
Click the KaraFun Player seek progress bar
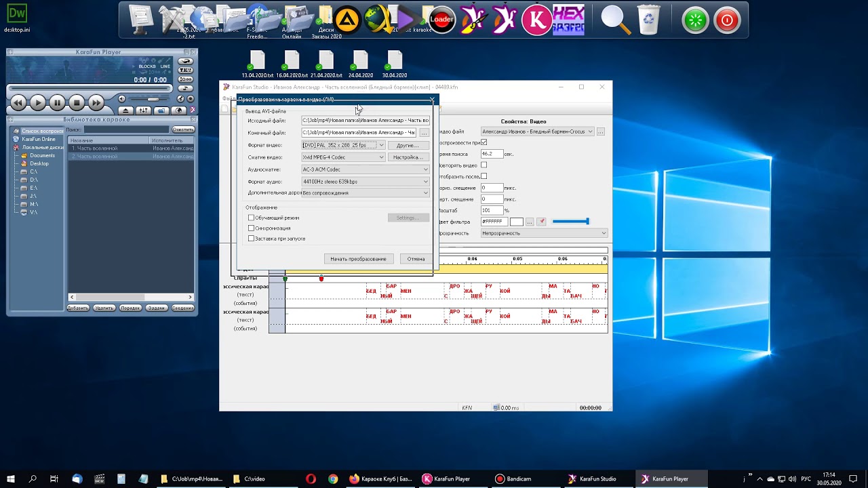pyautogui.click(x=88, y=87)
